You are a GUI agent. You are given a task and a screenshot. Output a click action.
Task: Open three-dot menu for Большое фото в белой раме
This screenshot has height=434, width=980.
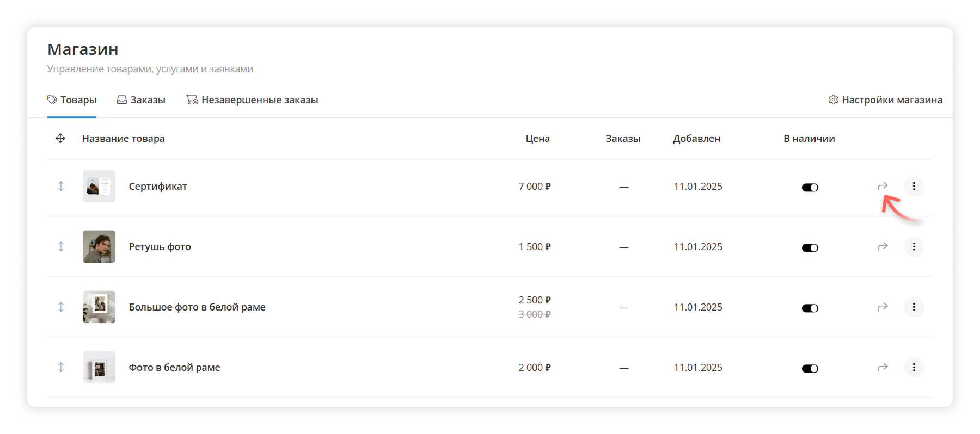tap(914, 307)
